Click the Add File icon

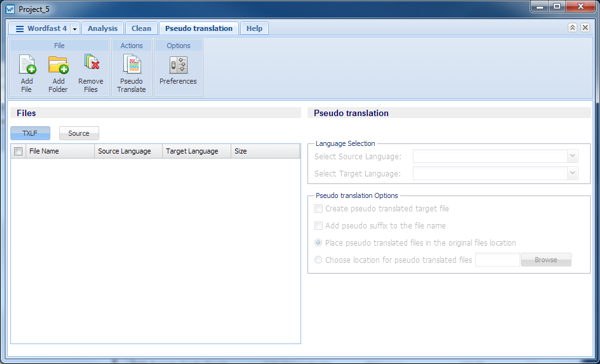27,64
